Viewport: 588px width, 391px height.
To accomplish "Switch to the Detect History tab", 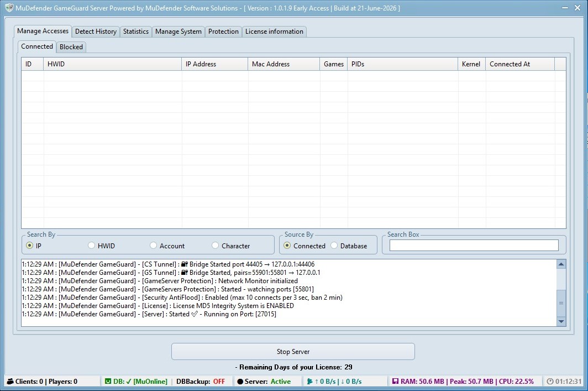I will (x=96, y=32).
